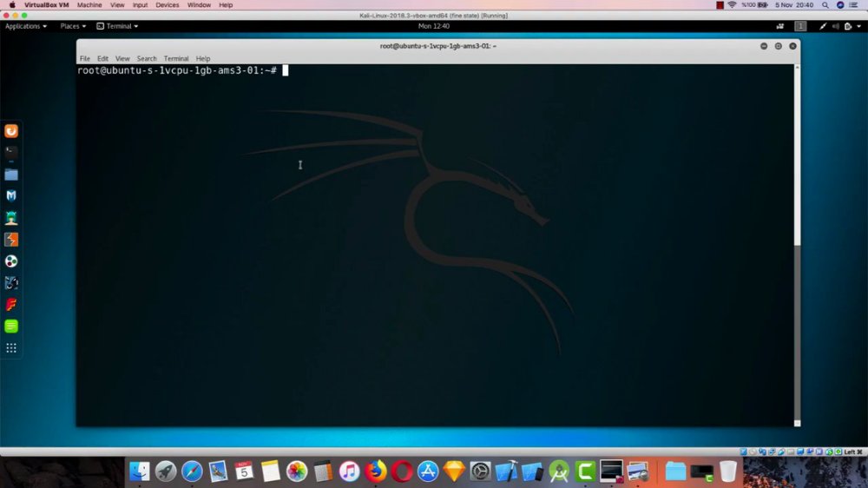Open the terminal Search menu
Image resolution: width=868 pixels, height=488 pixels.
click(147, 58)
